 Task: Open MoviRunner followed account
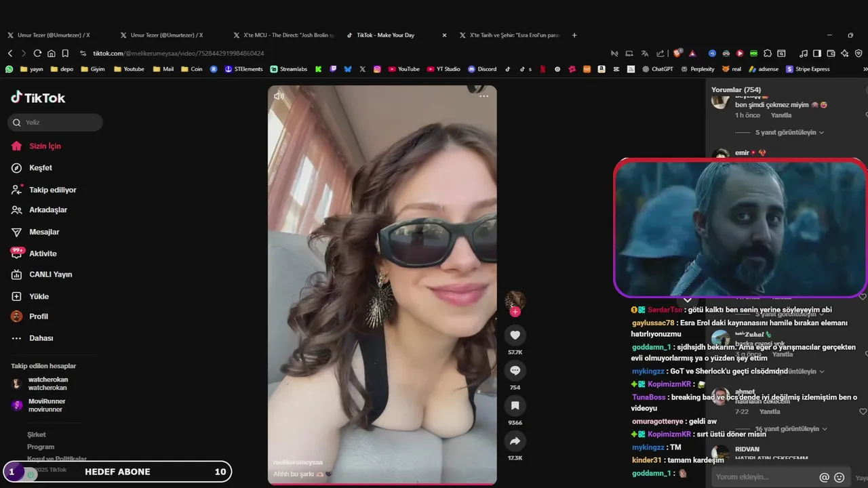pos(38,405)
